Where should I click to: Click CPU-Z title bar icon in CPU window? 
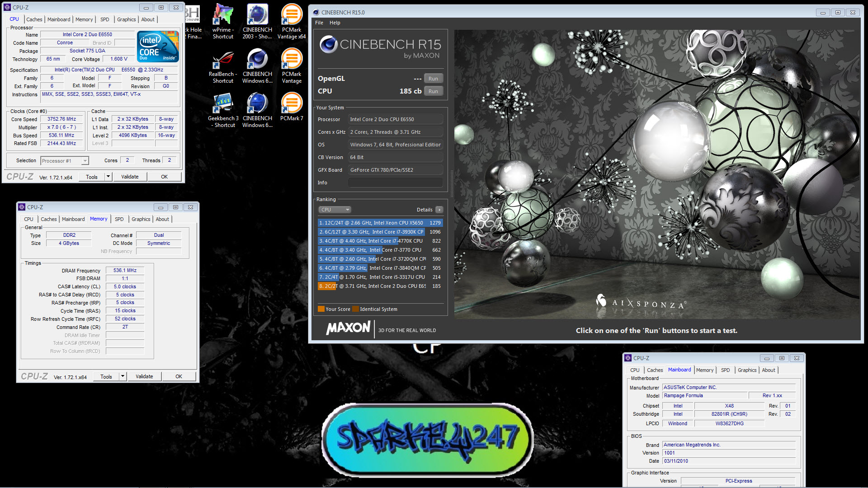pos(7,7)
